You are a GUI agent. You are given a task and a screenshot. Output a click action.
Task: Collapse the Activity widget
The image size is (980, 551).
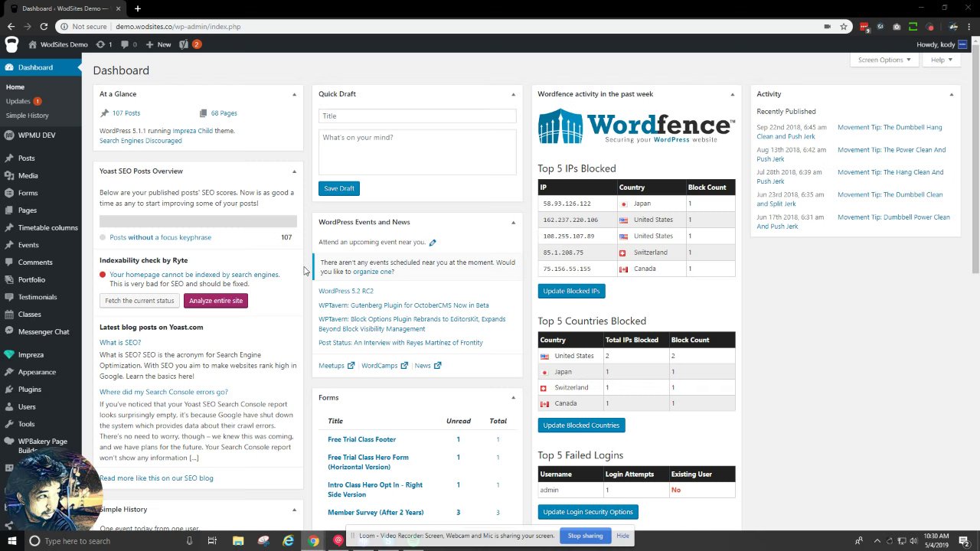click(951, 94)
